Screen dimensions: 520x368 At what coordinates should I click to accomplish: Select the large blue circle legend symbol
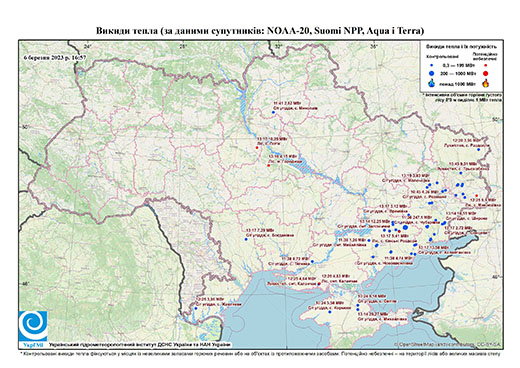(x=432, y=73)
